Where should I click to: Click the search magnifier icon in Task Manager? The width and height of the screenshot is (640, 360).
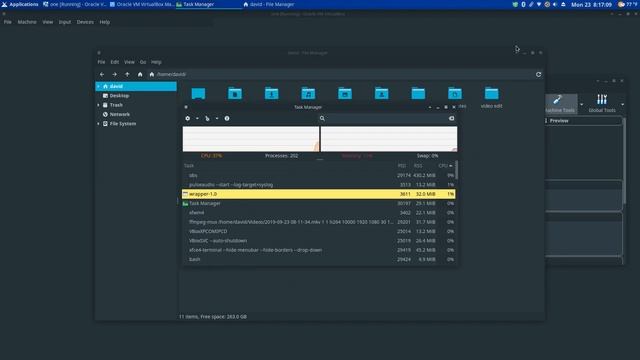(322, 118)
